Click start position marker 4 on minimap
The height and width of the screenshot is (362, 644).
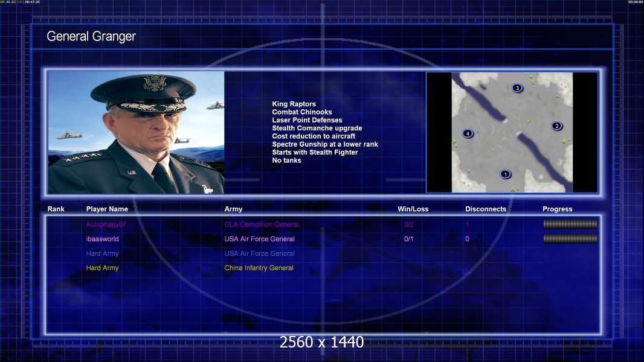tap(468, 133)
